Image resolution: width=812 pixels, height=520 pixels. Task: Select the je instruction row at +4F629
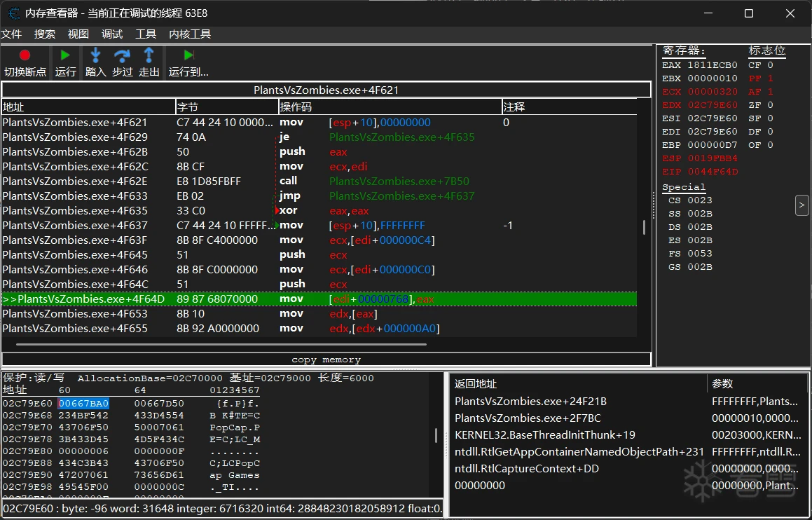tap(319, 137)
